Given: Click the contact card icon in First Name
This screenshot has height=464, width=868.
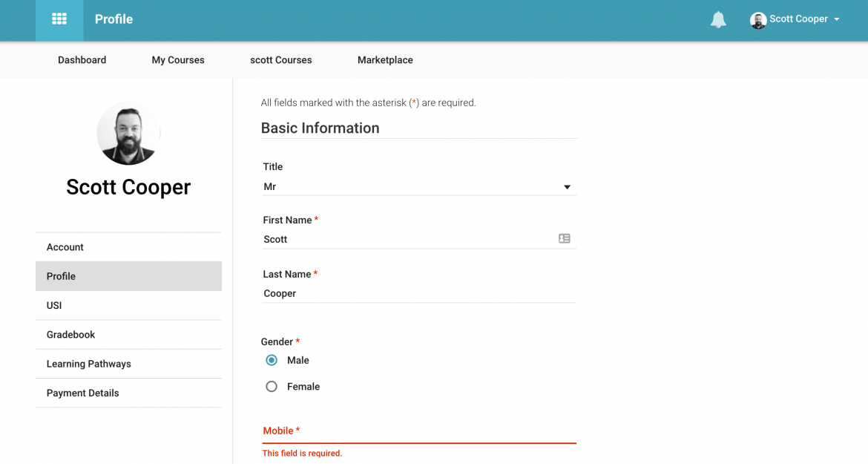Looking at the screenshot, I should 565,239.
